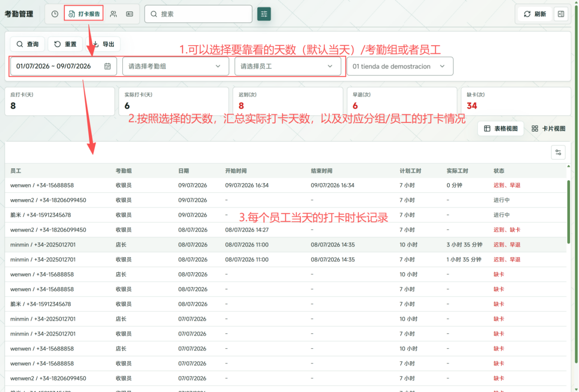The image size is (579, 392).
Task: Click the 应打卡(天) summary card
Action: pos(60,101)
